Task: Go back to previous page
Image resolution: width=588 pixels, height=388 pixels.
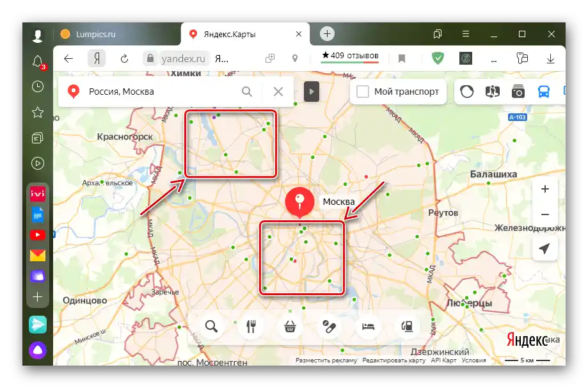Action: point(68,58)
